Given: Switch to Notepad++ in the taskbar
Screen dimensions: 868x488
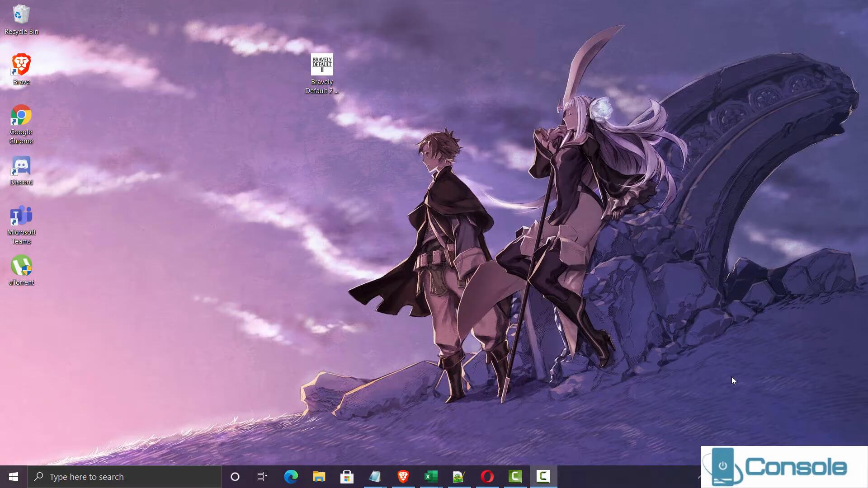Looking at the screenshot, I should (459, 477).
